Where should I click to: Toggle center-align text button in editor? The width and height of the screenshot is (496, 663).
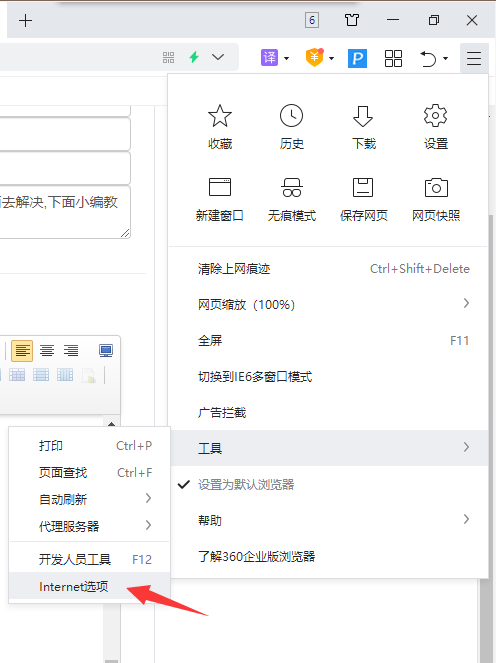[x=47, y=351]
